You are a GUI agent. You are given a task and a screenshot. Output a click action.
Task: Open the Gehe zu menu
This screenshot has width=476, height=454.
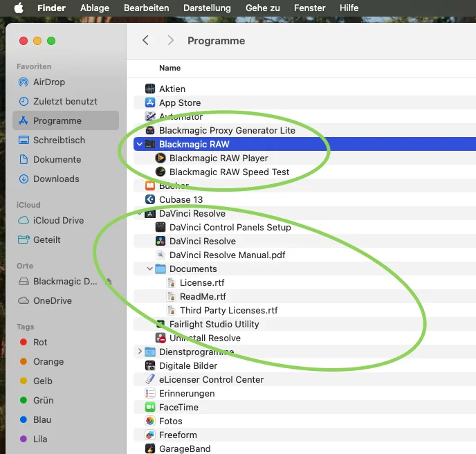point(263,8)
